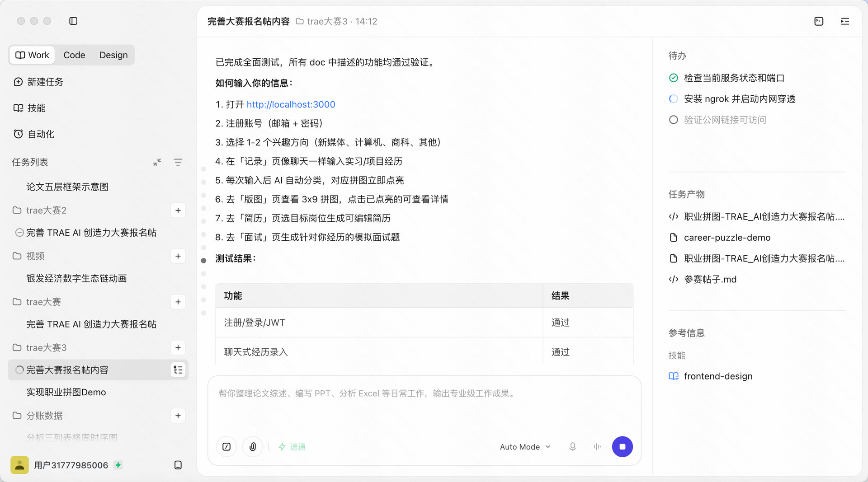Image resolution: width=868 pixels, height=482 pixels.
Task: Click the 功能 table column header
Action: [379, 296]
